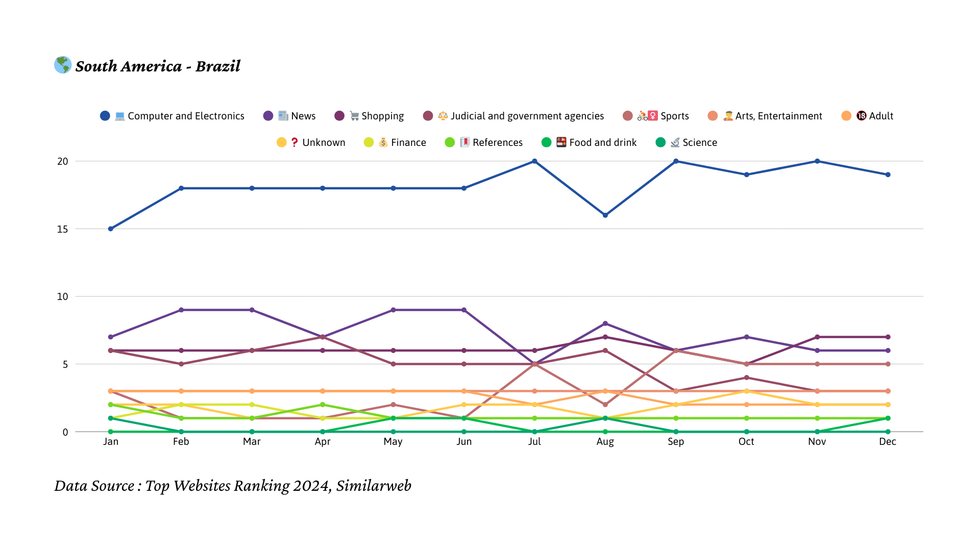
Task: Click the bento box Food and drink icon
Action: (561, 143)
